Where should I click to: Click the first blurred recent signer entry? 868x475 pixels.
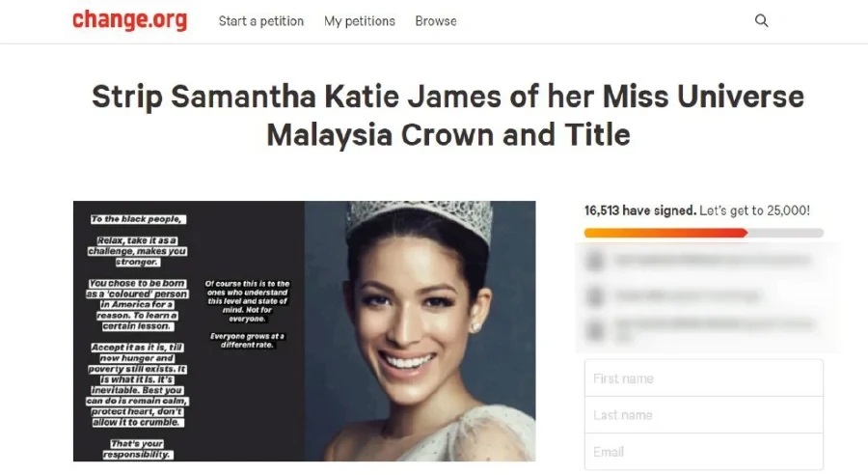coord(712,260)
